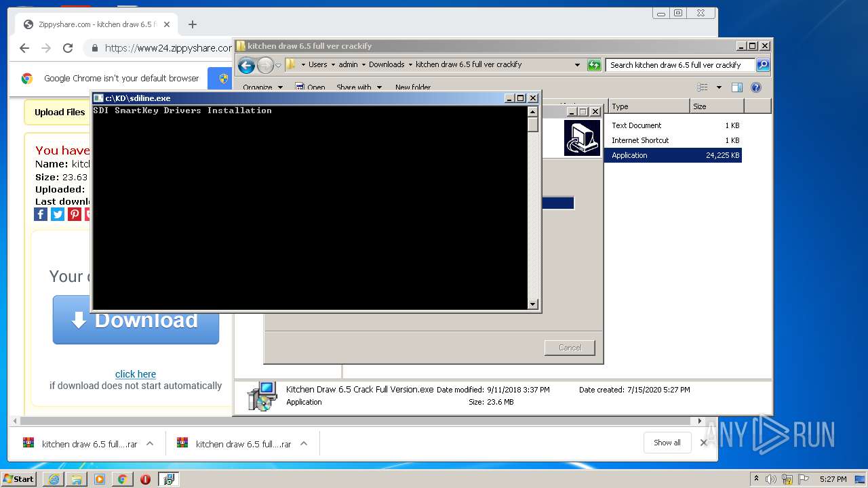
Task: Select the Internet Shortcut row
Action: (x=674, y=140)
